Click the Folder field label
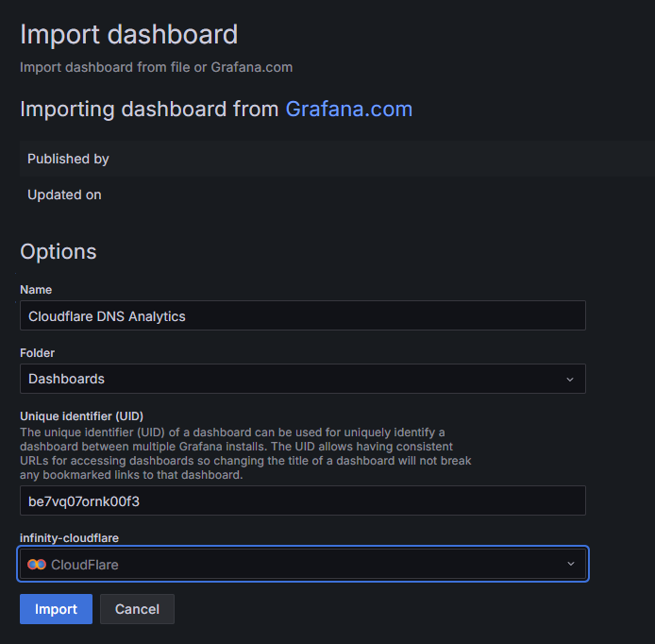 (x=37, y=353)
